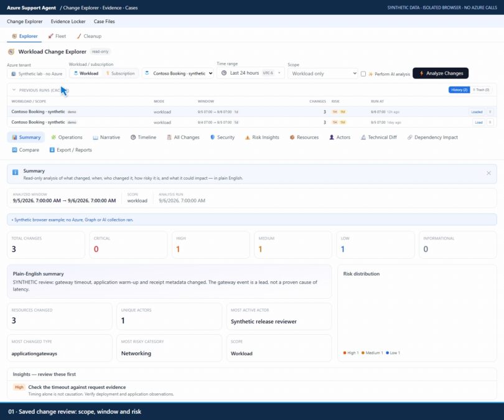Open the Workload only scope dropdown

323,73
